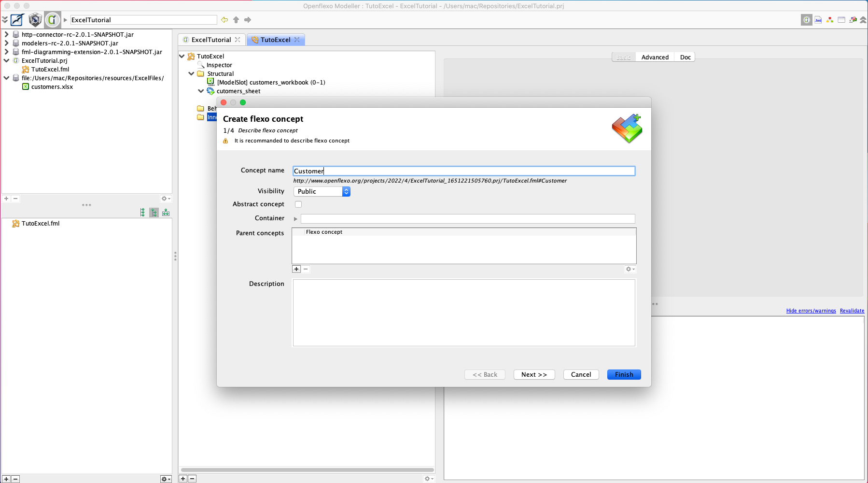Image resolution: width=868 pixels, height=483 pixels.
Task: Collapse the Structural folder
Action: coord(191,73)
